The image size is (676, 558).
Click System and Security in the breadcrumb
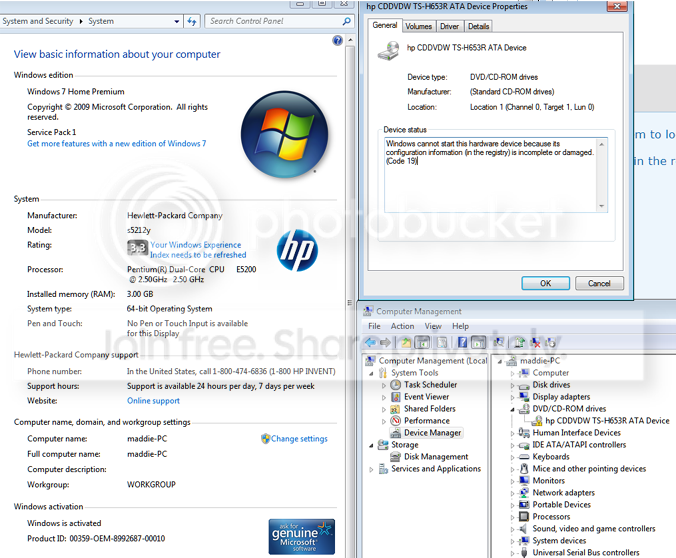click(x=38, y=21)
